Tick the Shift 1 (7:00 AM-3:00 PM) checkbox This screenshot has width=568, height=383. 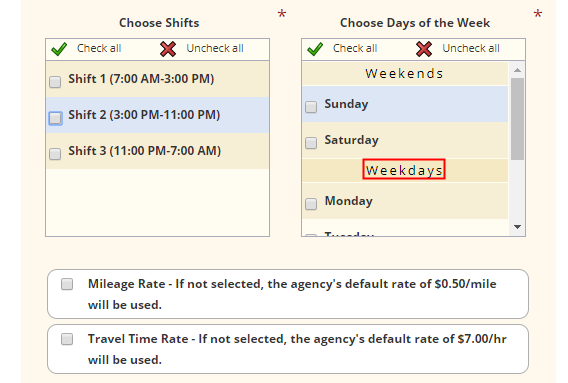point(55,82)
